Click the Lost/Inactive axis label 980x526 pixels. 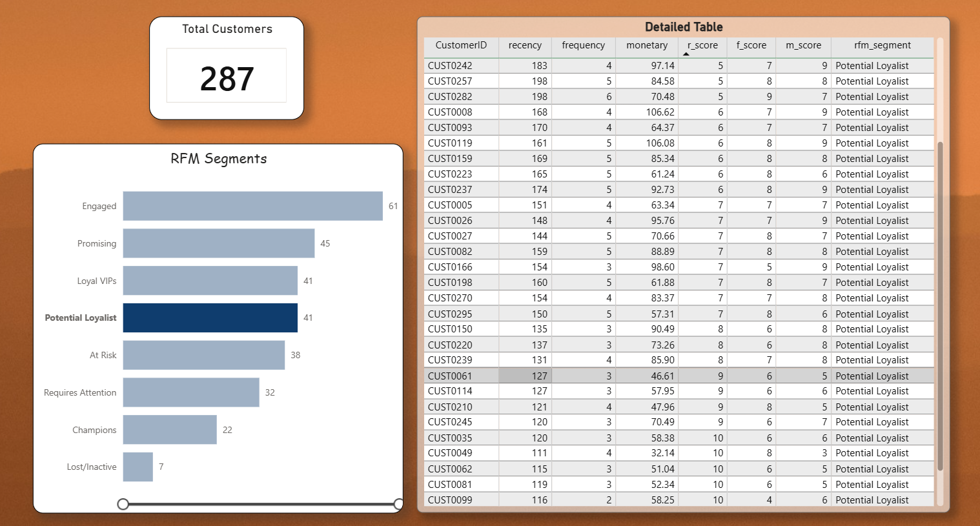tap(92, 467)
